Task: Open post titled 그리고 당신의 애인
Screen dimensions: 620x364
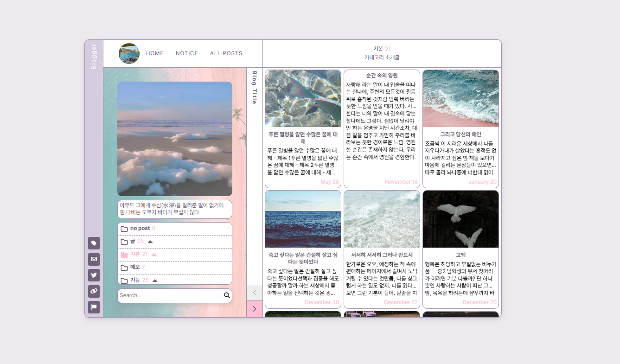Action: click(x=460, y=134)
